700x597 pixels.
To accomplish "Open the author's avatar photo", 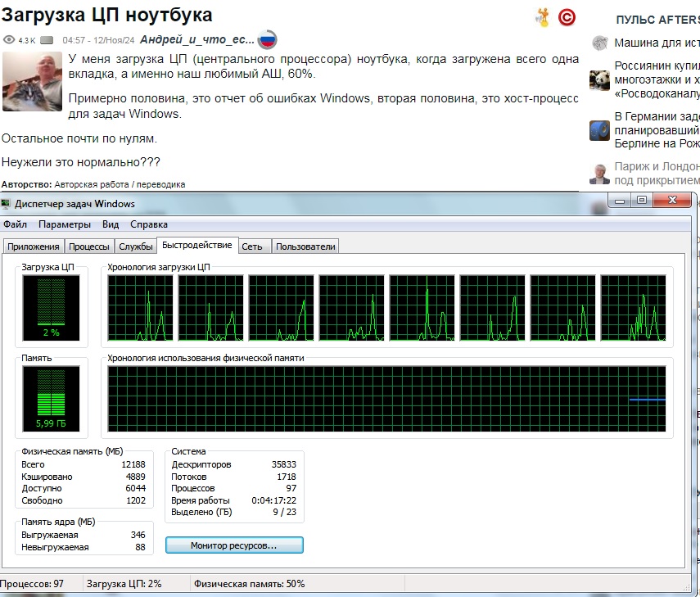I will click(x=31, y=82).
